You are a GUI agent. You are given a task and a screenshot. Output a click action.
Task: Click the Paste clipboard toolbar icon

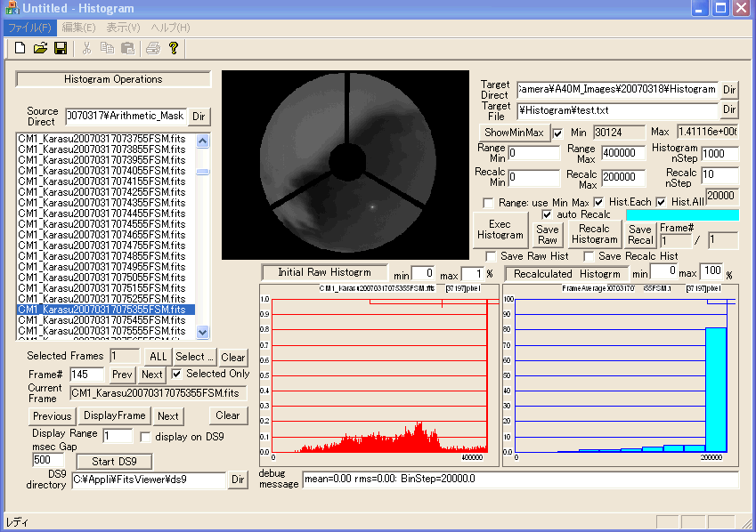coord(127,48)
